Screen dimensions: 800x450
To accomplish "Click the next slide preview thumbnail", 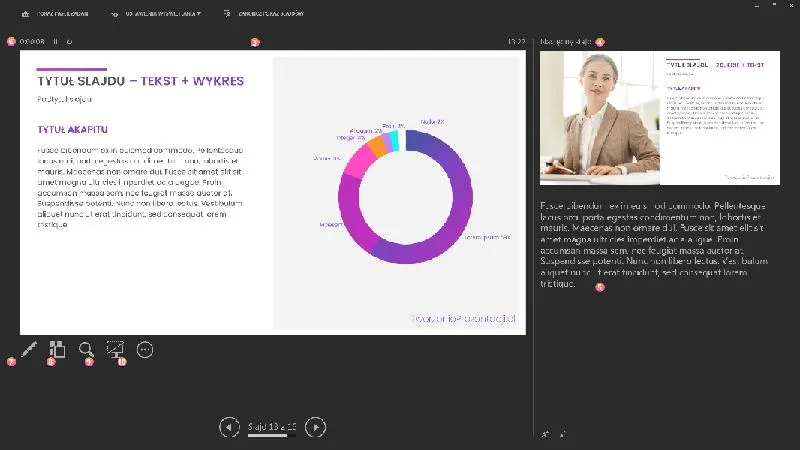I will click(x=659, y=118).
